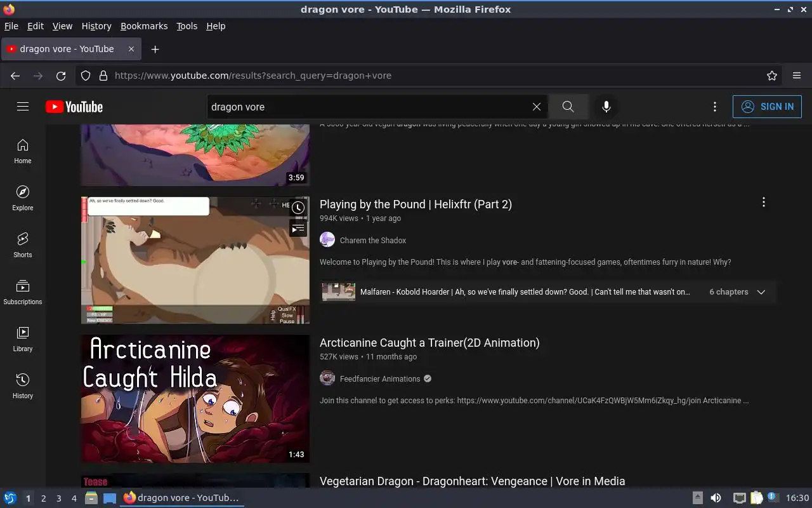This screenshot has width=812, height=508.
Task: Click the Malfaren Kobold Hoarder chapter text
Action: [x=525, y=292]
